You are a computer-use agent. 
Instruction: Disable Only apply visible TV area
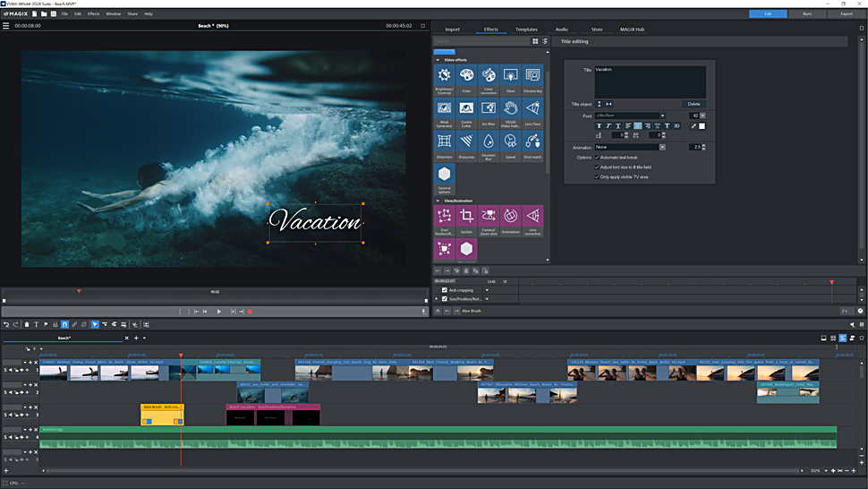(x=598, y=176)
